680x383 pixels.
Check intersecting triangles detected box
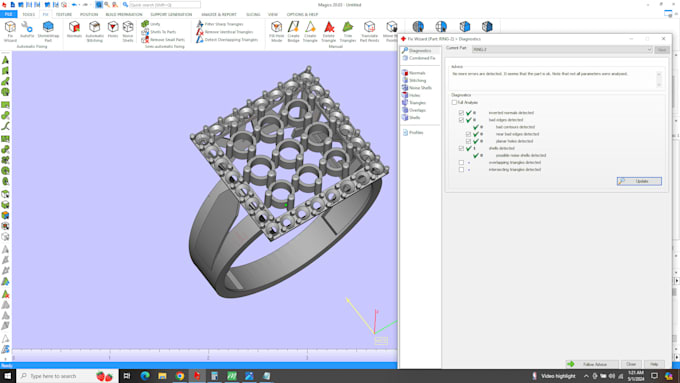tap(461, 170)
